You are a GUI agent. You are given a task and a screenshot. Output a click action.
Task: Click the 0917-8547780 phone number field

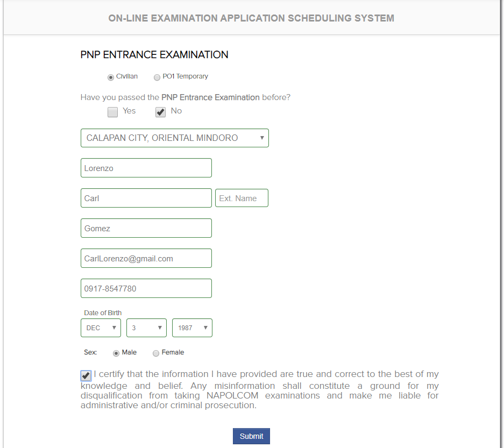click(146, 288)
